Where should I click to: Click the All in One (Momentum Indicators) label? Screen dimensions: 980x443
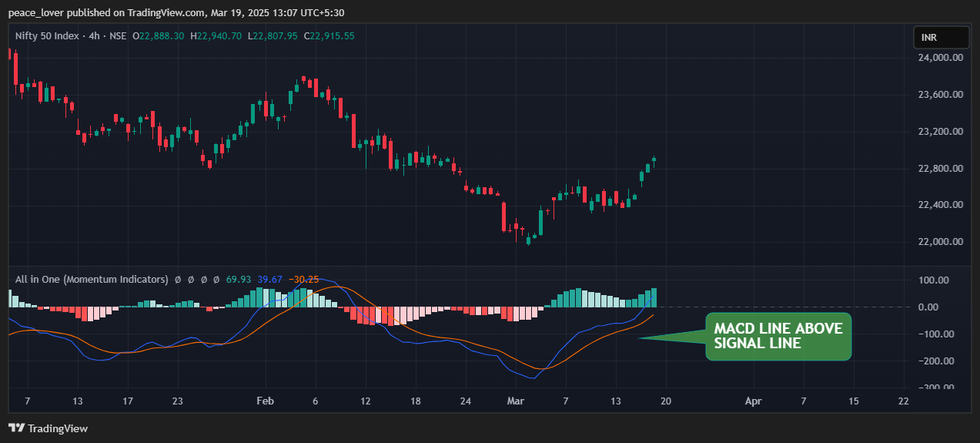click(92, 280)
